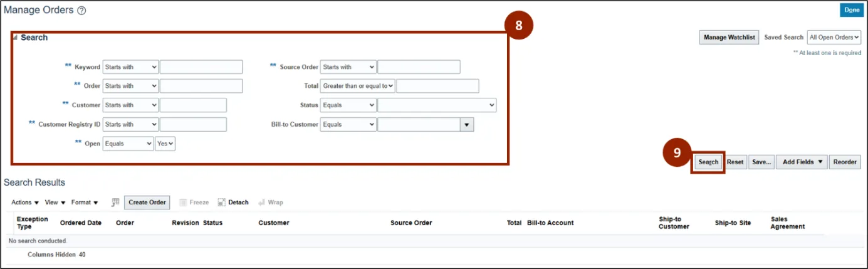
Task: Open the Customer operator dropdown
Action: pyautogui.click(x=130, y=105)
